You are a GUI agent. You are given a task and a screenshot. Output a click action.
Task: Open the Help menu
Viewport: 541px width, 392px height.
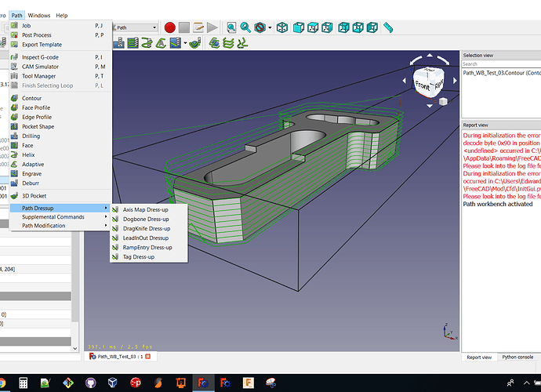point(62,16)
